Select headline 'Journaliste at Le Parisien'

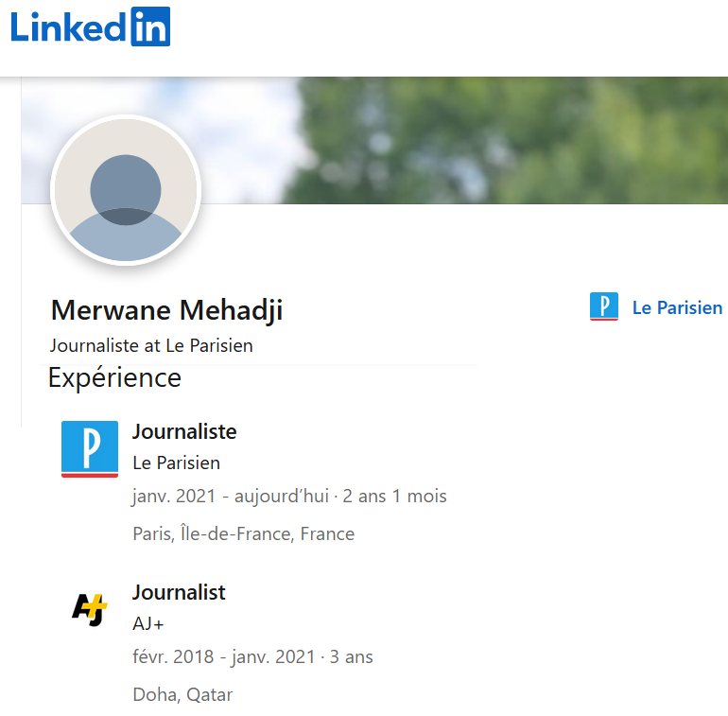151,345
